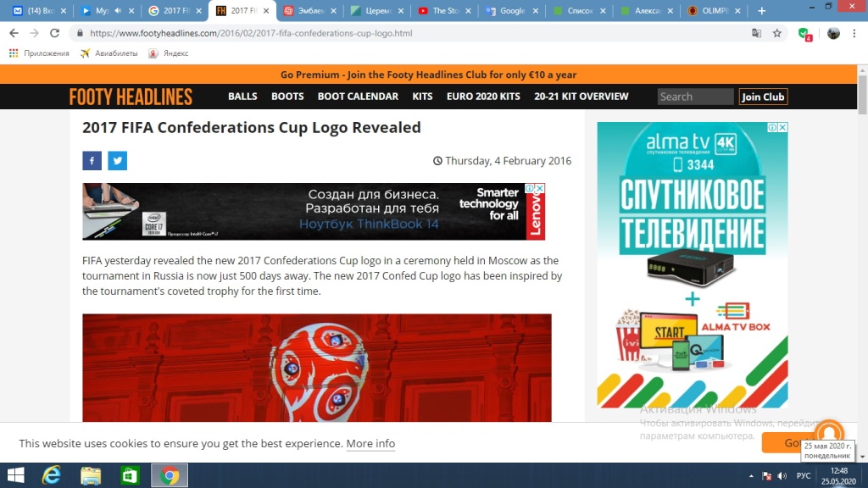868x488 pixels.
Task: Click the browser address bar URL
Action: coord(251,33)
